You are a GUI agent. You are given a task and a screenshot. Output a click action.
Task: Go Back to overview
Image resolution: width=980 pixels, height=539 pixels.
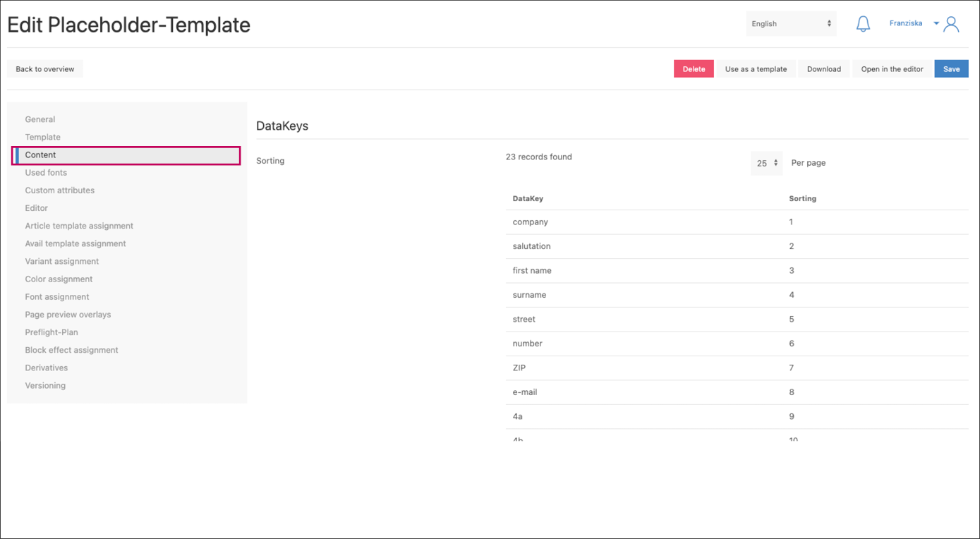(45, 69)
